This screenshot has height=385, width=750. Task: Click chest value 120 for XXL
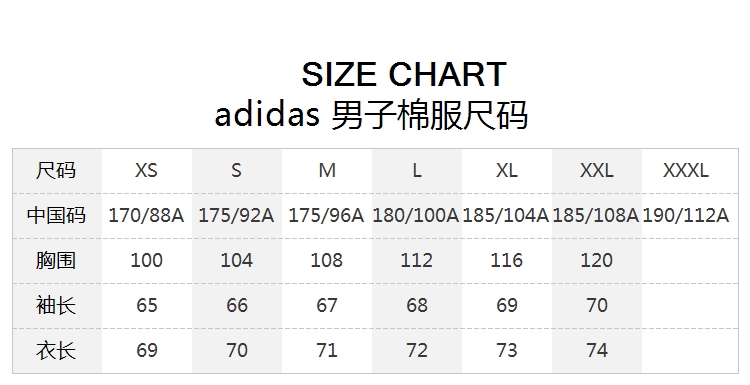pos(596,260)
